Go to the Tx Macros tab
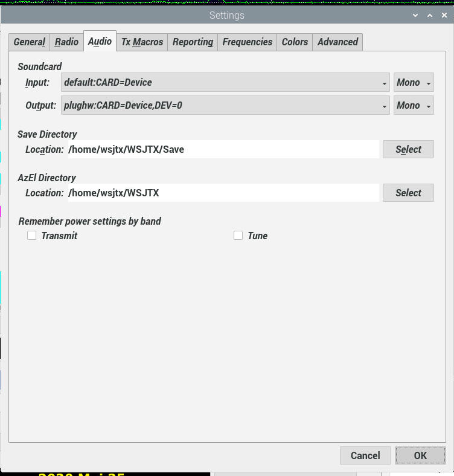The width and height of the screenshot is (454, 476). 142,42
